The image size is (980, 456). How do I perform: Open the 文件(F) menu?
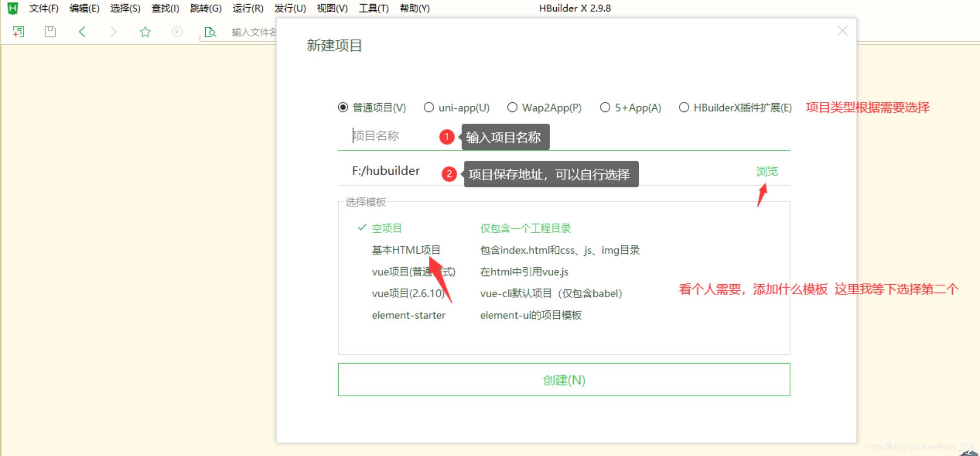(x=43, y=8)
